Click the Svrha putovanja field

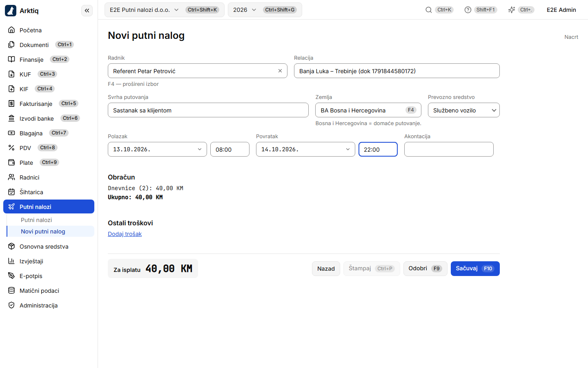(x=208, y=110)
